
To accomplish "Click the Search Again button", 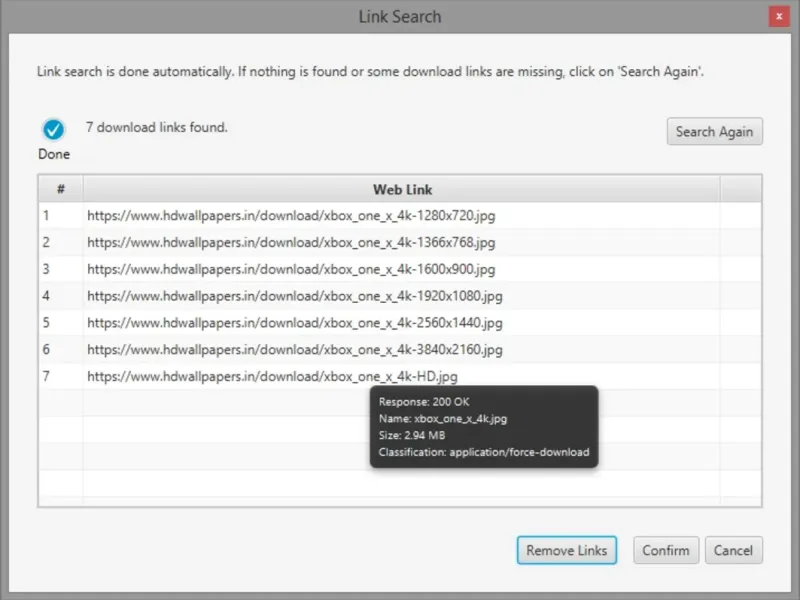I will [x=714, y=132].
